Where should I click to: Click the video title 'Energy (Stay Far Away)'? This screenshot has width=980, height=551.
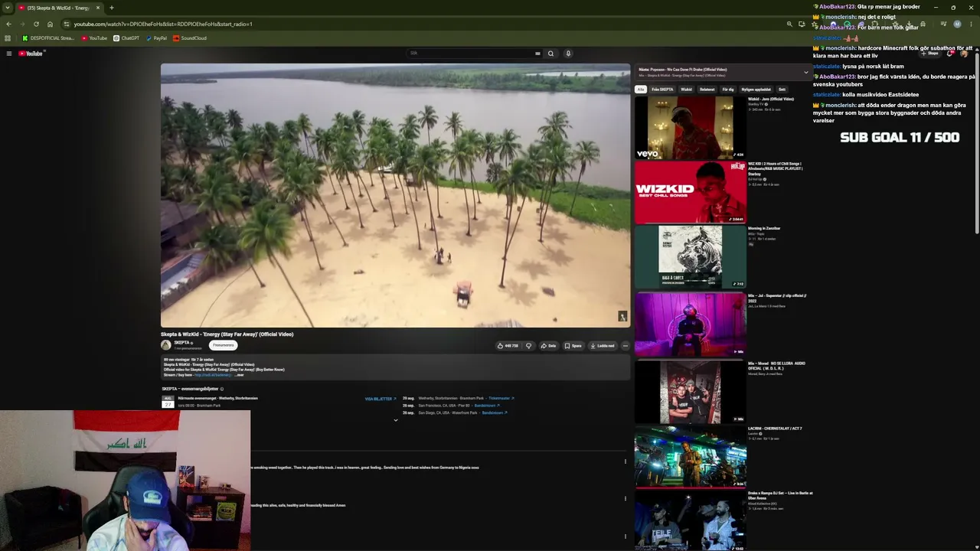click(227, 334)
